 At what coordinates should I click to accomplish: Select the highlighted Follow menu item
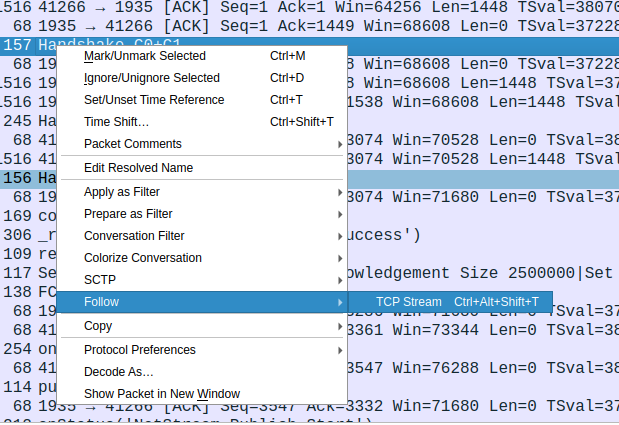[202, 302]
